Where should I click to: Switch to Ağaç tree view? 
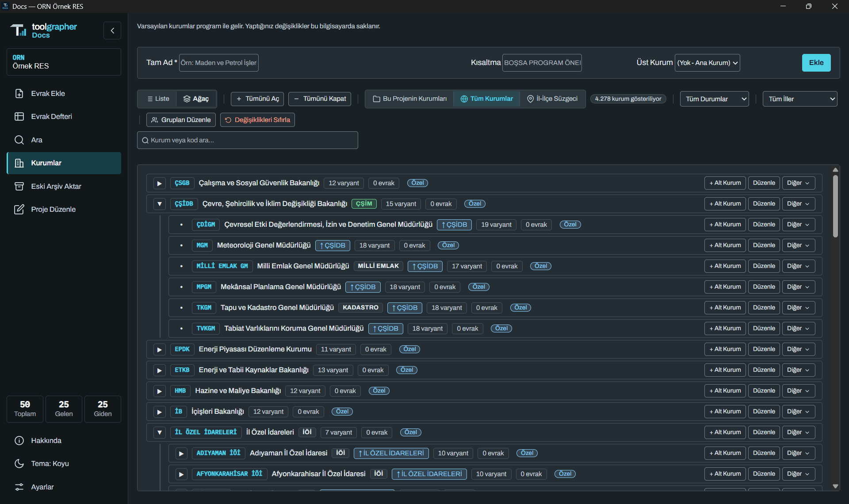click(x=196, y=99)
